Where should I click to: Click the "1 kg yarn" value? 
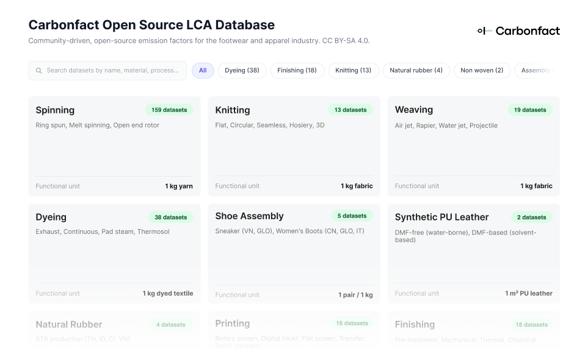coord(179,186)
